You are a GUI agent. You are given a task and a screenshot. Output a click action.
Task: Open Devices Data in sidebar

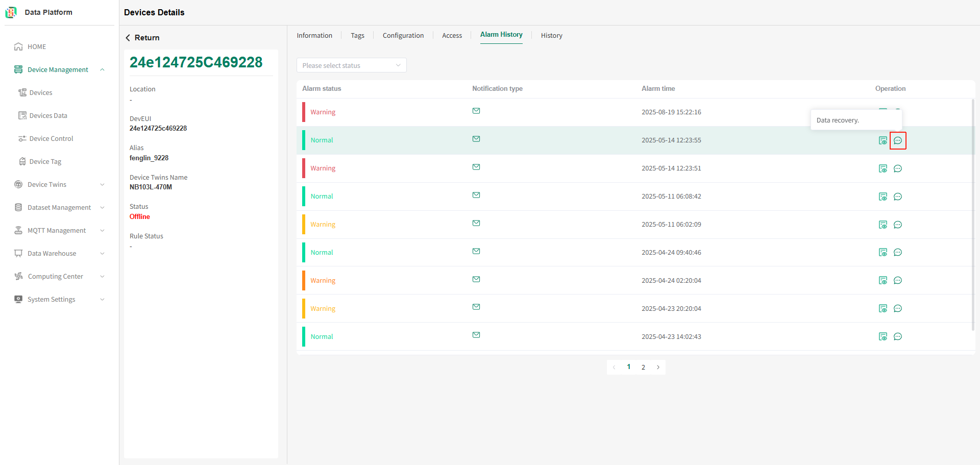click(48, 115)
